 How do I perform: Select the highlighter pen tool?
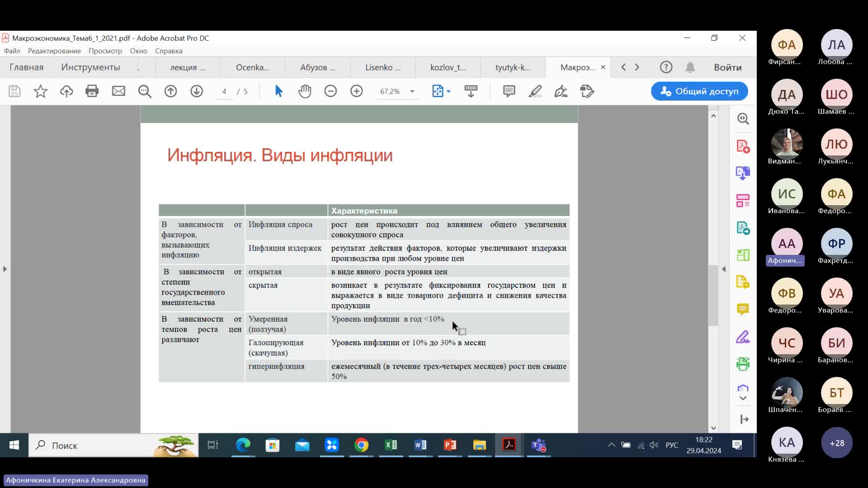click(x=535, y=91)
